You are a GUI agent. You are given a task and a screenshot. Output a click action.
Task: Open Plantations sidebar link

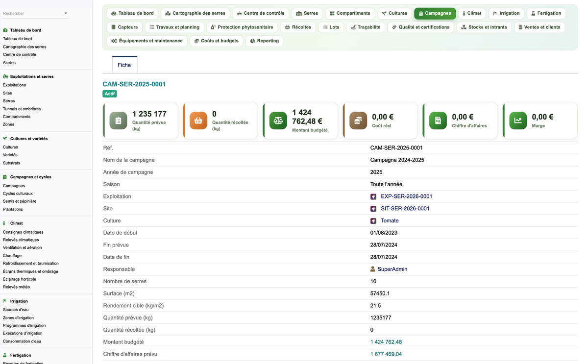13,209
